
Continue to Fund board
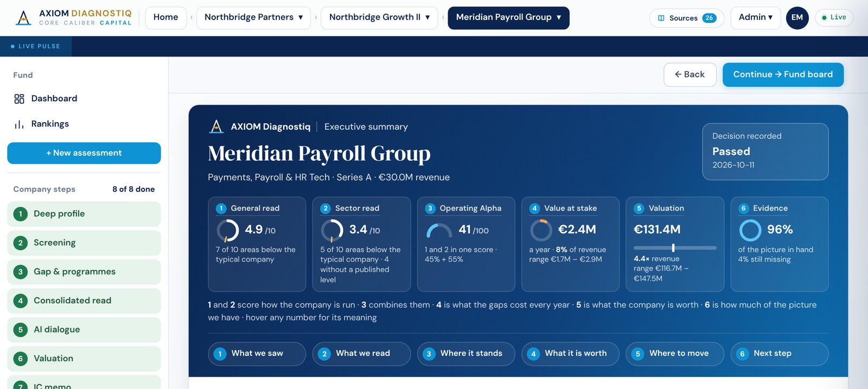point(783,75)
